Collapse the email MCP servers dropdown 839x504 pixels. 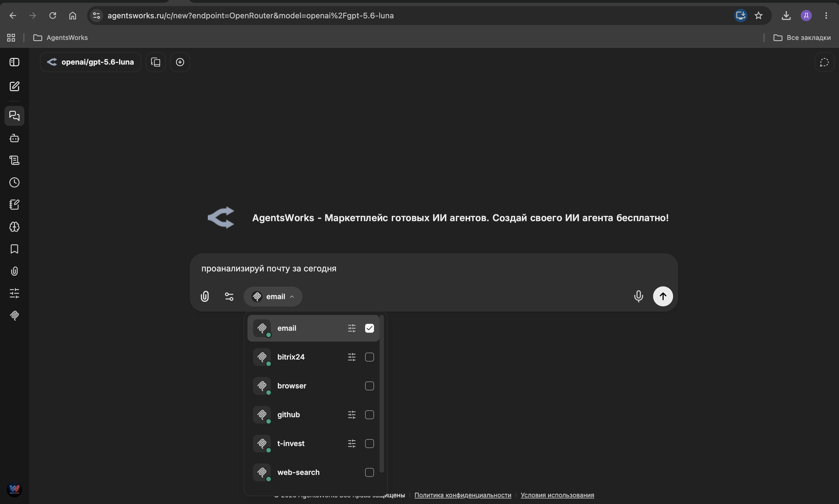point(273,296)
